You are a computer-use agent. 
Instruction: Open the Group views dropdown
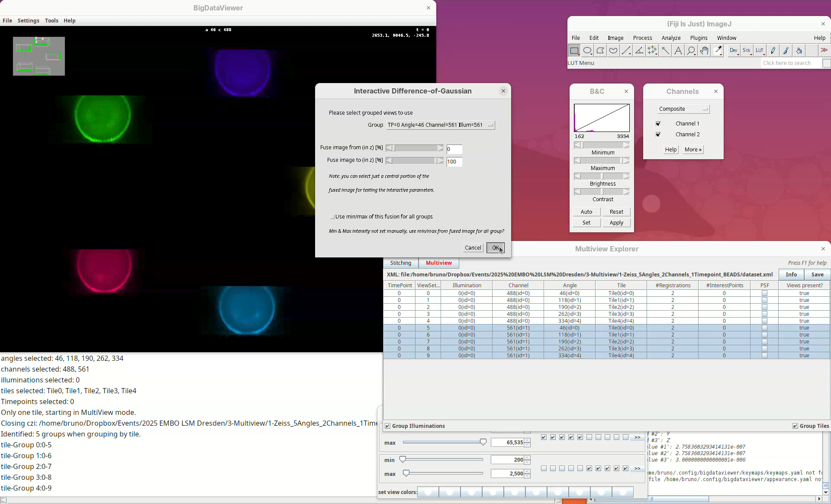click(x=440, y=125)
